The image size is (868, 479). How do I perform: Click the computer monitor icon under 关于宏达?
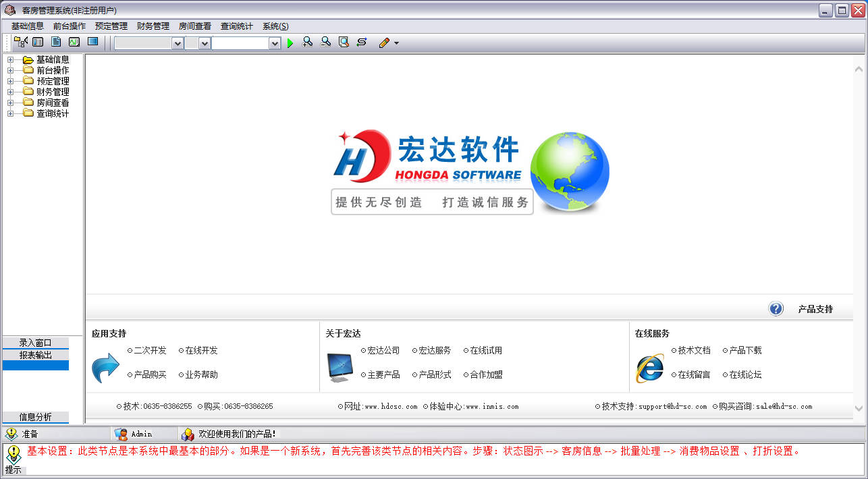point(340,368)
